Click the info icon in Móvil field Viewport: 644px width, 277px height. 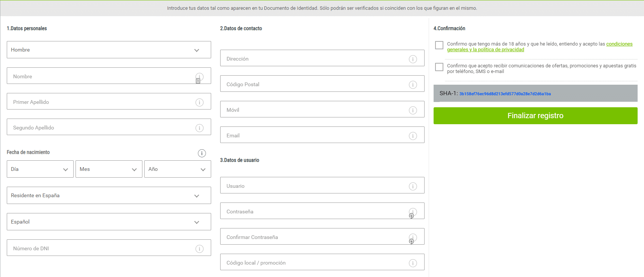pos(413,110)
